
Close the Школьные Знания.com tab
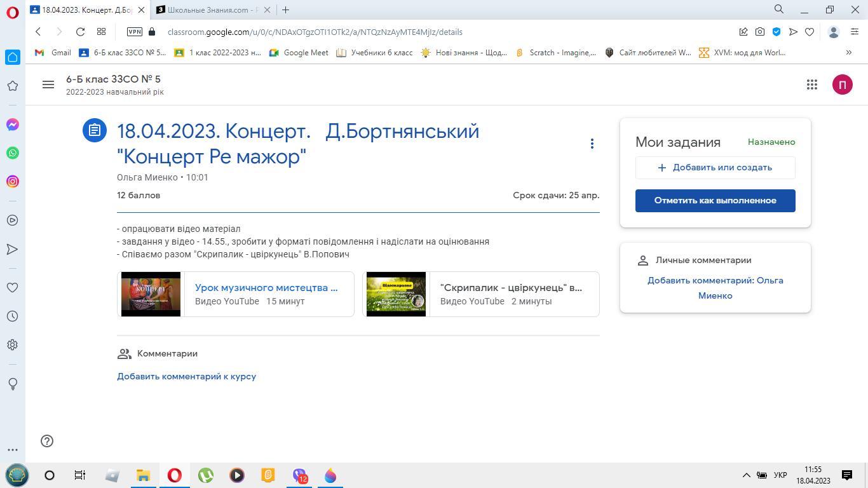[268, 10]
